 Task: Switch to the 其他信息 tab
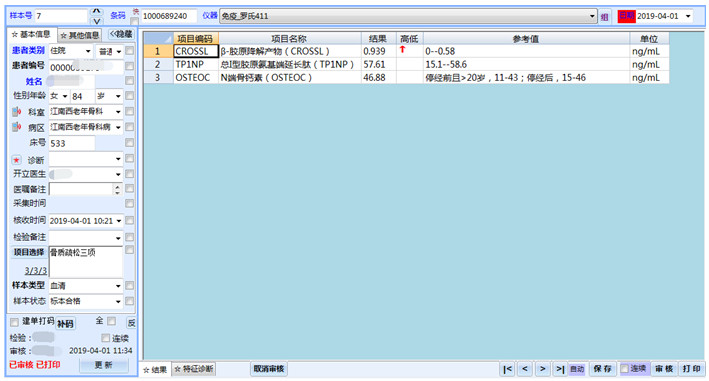(x=80, y=35)
